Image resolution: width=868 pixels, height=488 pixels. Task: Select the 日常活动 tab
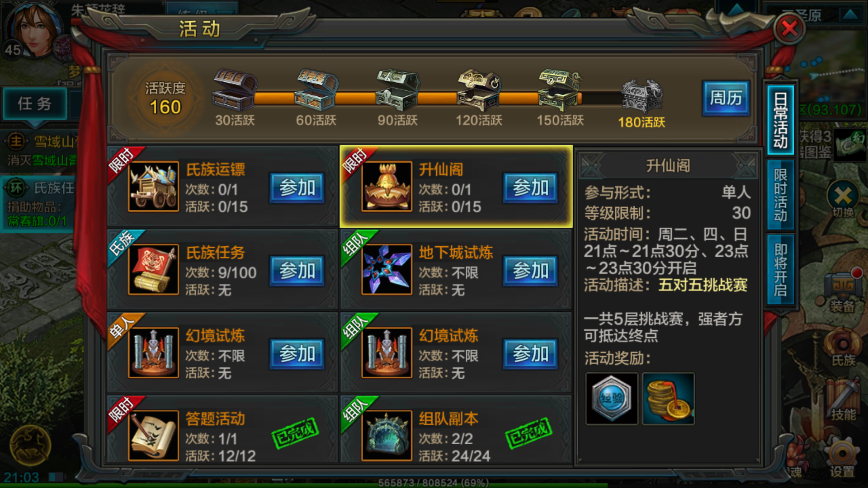[x=780, y=120]
